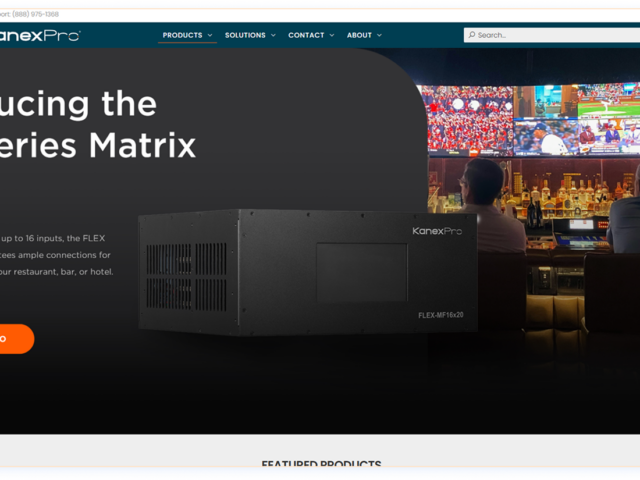This screenshot has height=480, width=640.
Task: Expand the Contact dropdown chevron
Action: click(332, 35)
